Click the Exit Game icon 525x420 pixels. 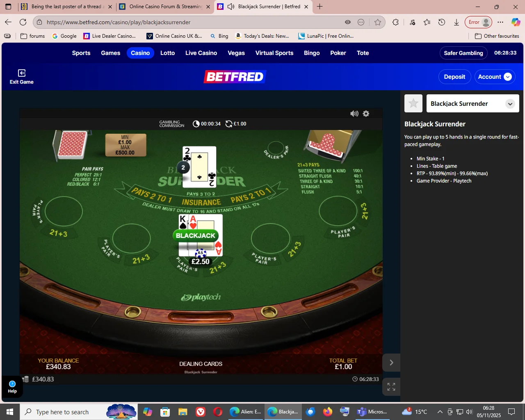point(22,73)
